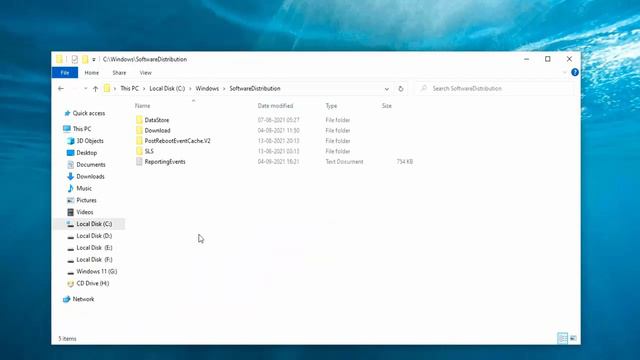The width and height of the screenshot is (640, 360).
Task: Switch to details view layout icon
Action: pos(562,338)
